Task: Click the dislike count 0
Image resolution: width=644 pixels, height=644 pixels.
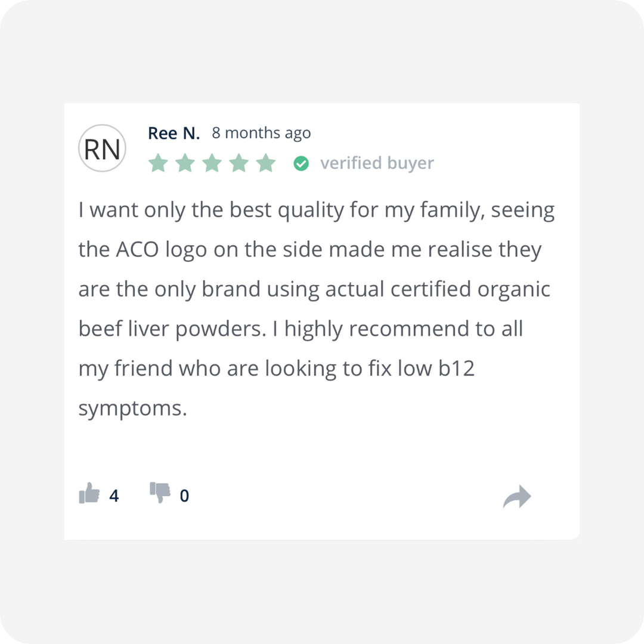Action: tap(184, 496)
